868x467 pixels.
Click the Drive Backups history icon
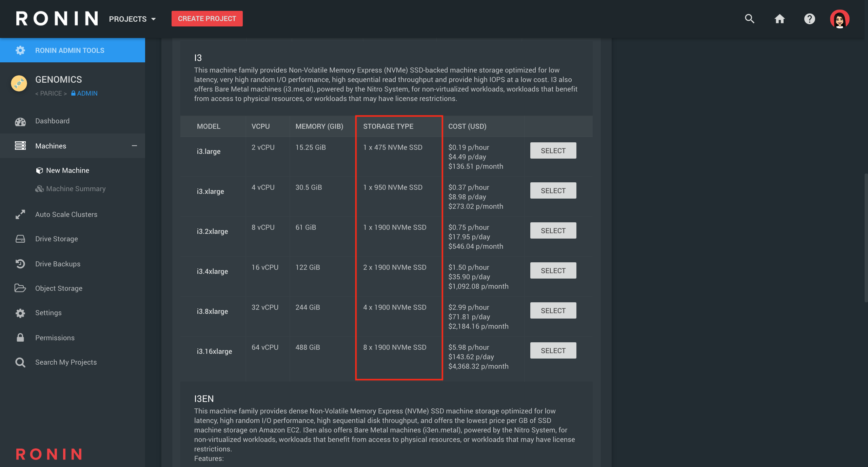[20, 264]
